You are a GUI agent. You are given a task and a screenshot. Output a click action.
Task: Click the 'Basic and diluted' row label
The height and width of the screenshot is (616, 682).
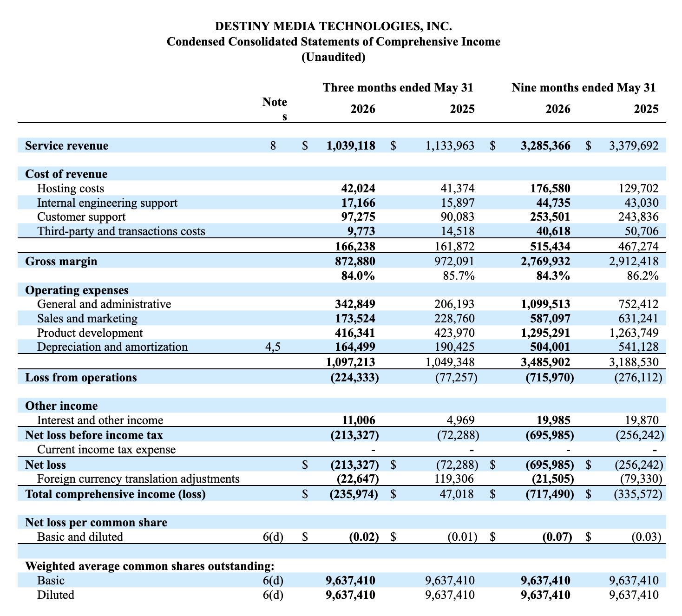[80, 537]
